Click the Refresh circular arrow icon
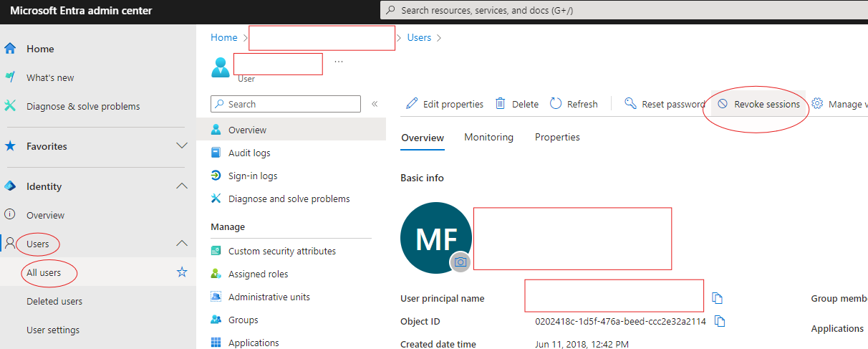The image size is (868, 349). click(556, 104)
